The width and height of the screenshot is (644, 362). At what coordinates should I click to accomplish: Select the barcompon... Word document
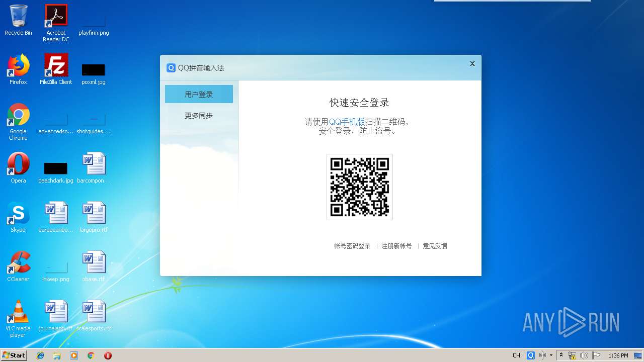pos(94,168)
